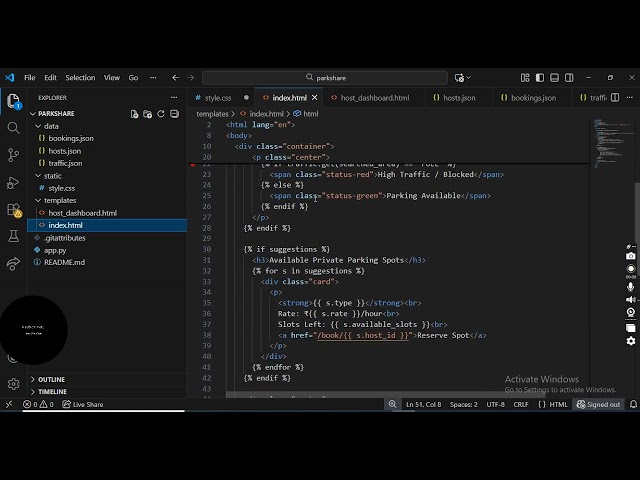This screenshot has width=640, height=480.
Task: Refresh the Explorer file tree
Action: tap(161, 114)
